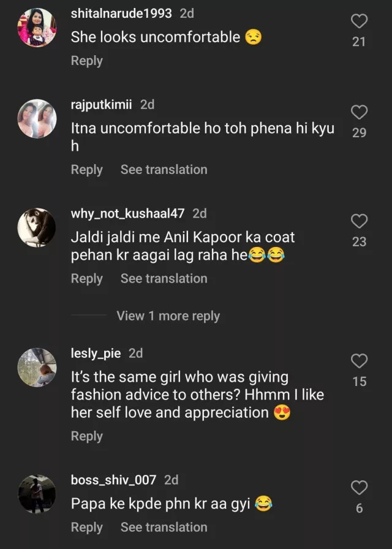Like boss_shiv_007's comment using heart icon

pos(359,488)
